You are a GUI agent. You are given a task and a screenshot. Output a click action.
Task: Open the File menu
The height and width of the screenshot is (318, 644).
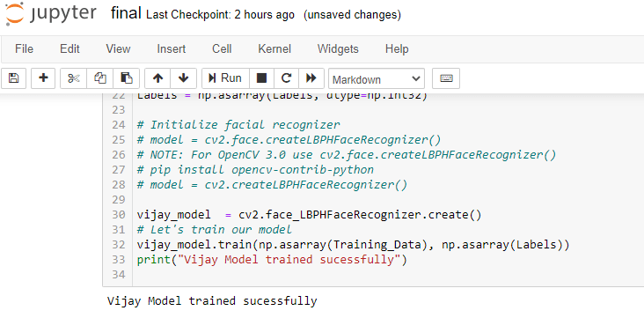pyautogui.click(x=24, y=49)
